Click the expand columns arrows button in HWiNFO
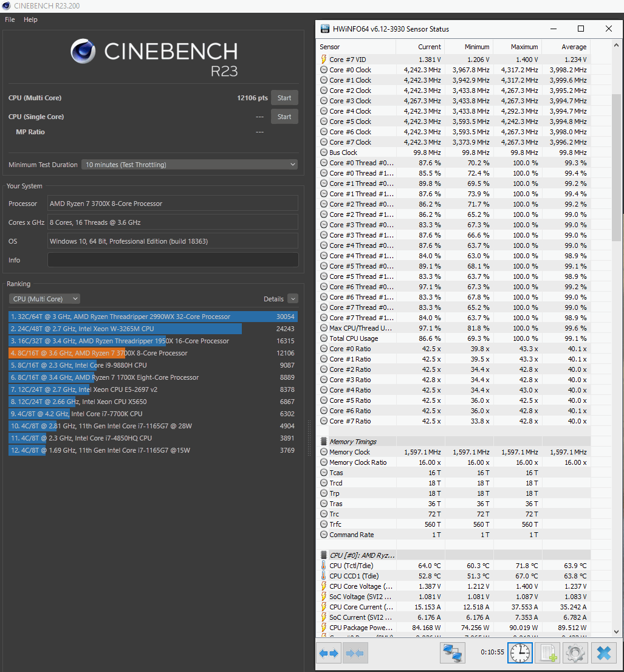This screenshot has width=624, height=672. coord(329,653)
